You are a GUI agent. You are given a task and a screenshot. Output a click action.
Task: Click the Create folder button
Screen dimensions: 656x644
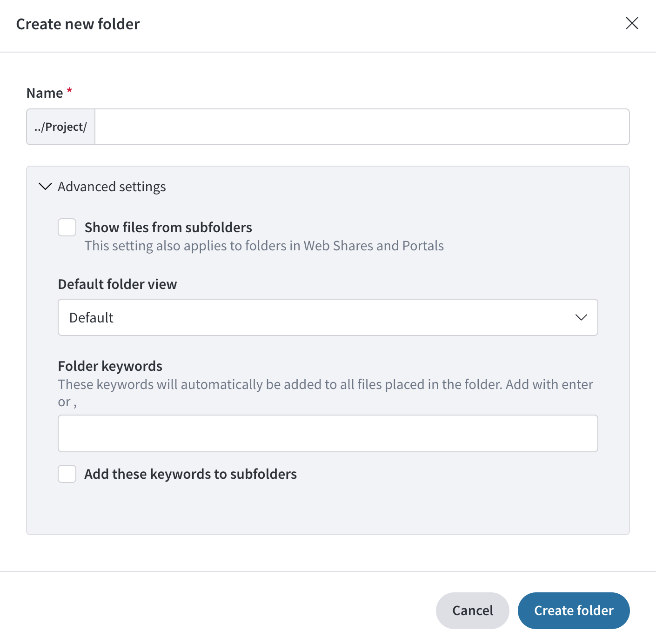point(574,610)
